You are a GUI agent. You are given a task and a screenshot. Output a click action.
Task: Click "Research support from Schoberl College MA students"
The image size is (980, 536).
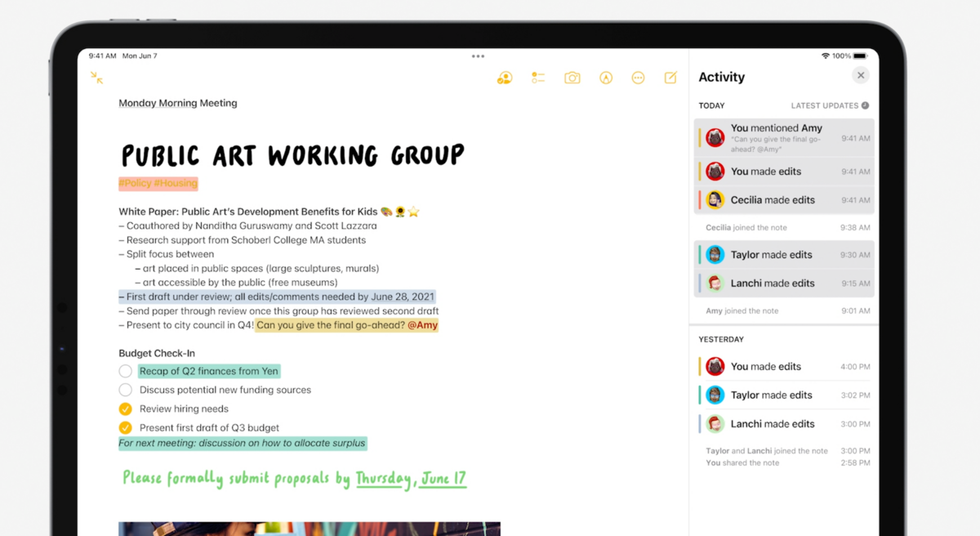point(242,240)
